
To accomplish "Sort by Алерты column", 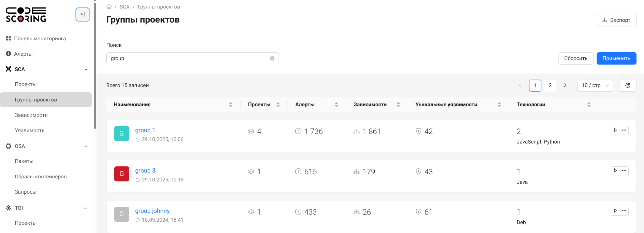I will tap(336, 105).
